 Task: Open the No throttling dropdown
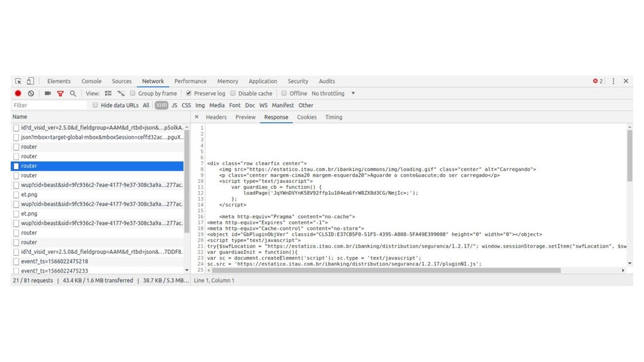333,94
